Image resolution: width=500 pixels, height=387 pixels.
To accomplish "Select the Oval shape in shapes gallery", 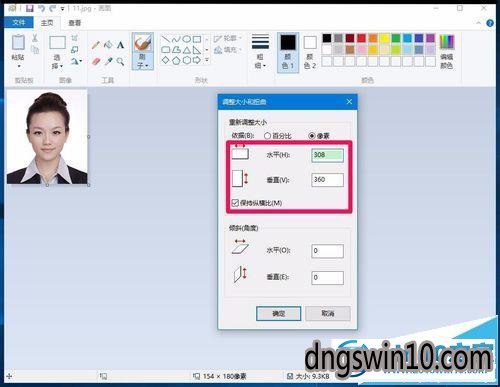I will point(187,39).
